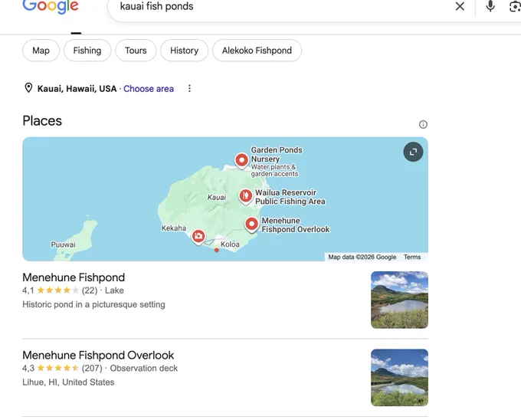Click the Wailua Reservoir Public Fishing Area label

(290, 197)
